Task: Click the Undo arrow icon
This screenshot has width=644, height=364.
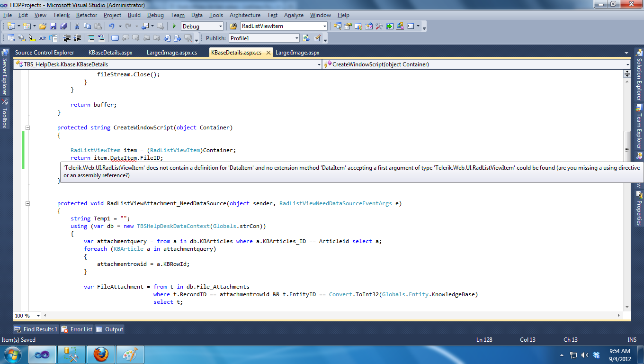Action: click(112, 27)
